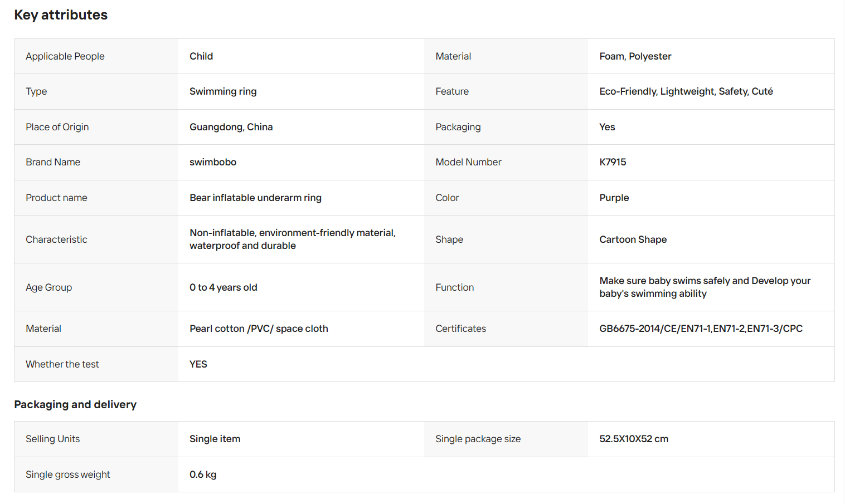The image size is (845, 504).
Task: Click the swimbobo brand name value
Action: point(213,162)
